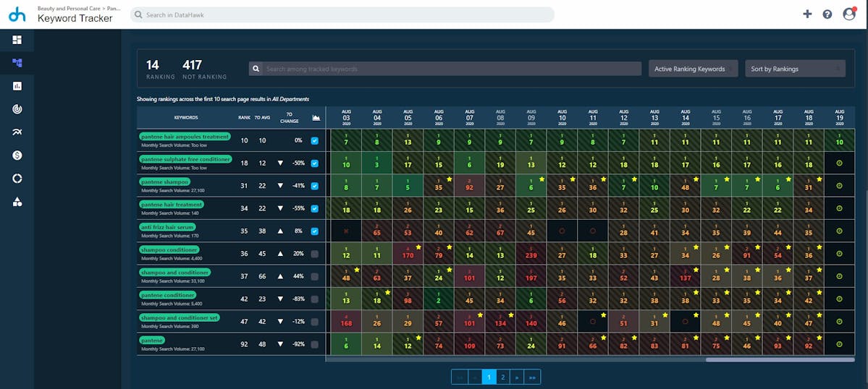Focus the Search in DataHawk field
Viewport: 868px width, 389px height.
pyautogui.click(x=342, y=15)
